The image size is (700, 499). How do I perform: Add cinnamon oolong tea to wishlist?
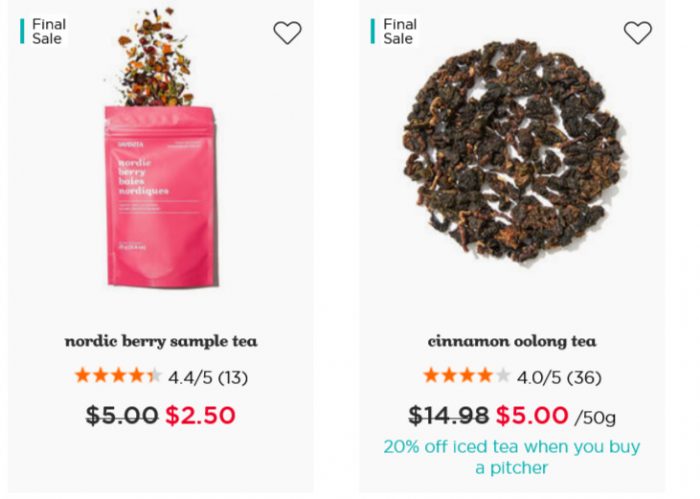638,33
